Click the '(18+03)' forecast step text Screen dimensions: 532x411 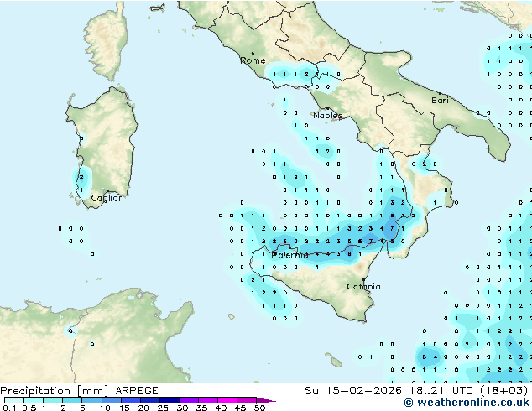504,391
